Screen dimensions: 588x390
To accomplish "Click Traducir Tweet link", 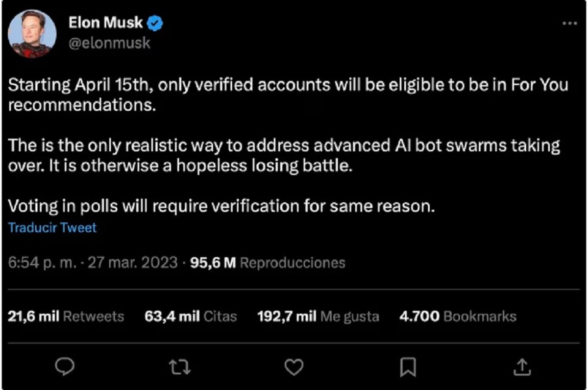I will click(52, 227).
